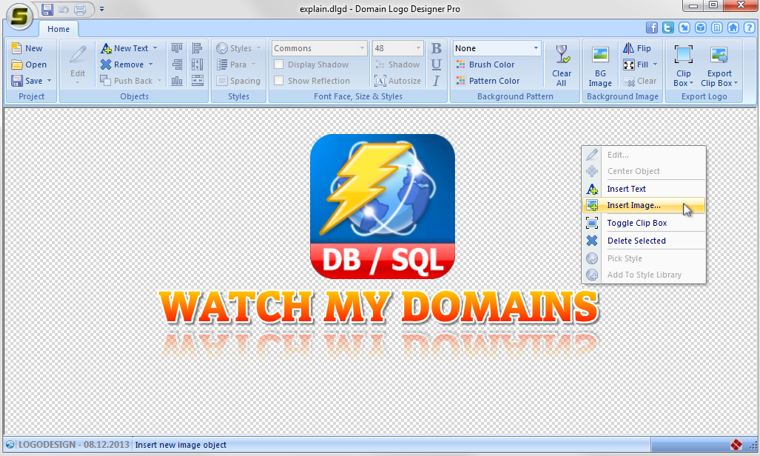
Task: Click the LOGODESIGN - 08.12.2013 status text
Action: click(x=74, y=444)
